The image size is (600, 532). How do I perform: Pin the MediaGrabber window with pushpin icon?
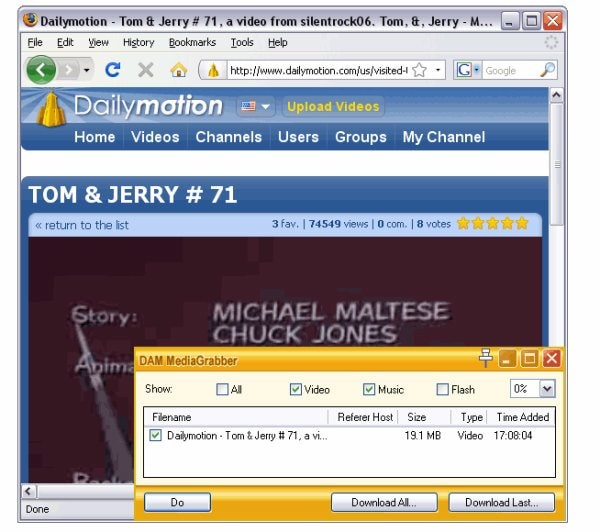tap(486, 358)
